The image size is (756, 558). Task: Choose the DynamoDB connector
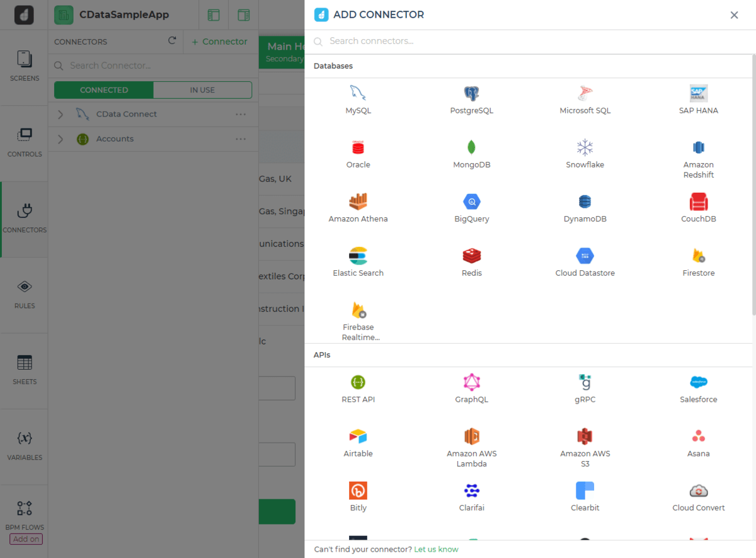click(585, 208)
